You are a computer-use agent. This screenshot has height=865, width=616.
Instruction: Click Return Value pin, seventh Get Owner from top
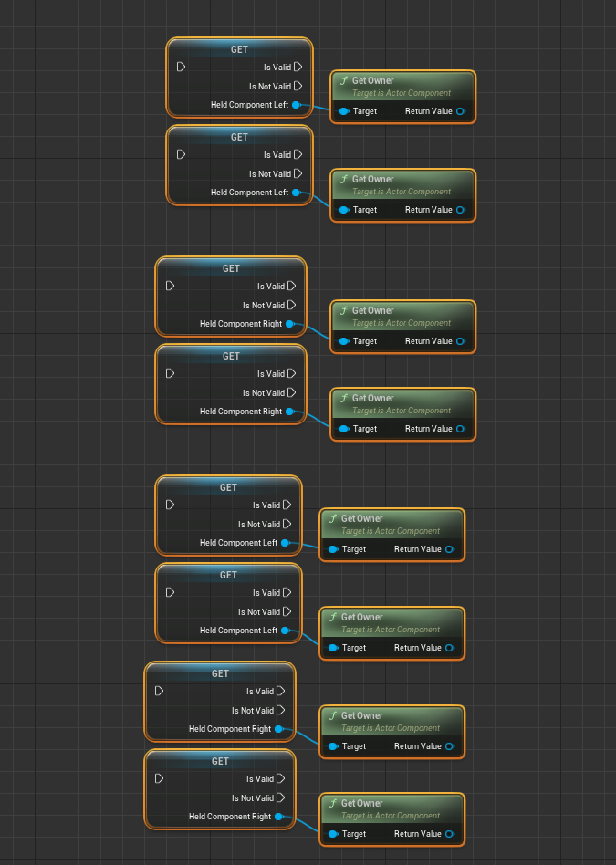coord(450,746)
